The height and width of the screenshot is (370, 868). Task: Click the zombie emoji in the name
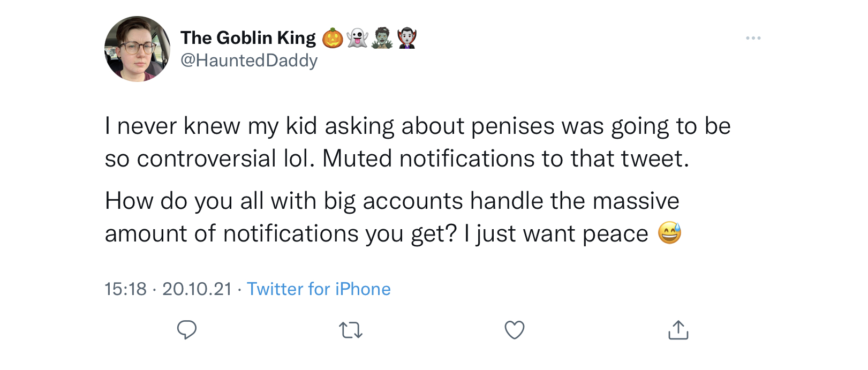coord(382,38)
